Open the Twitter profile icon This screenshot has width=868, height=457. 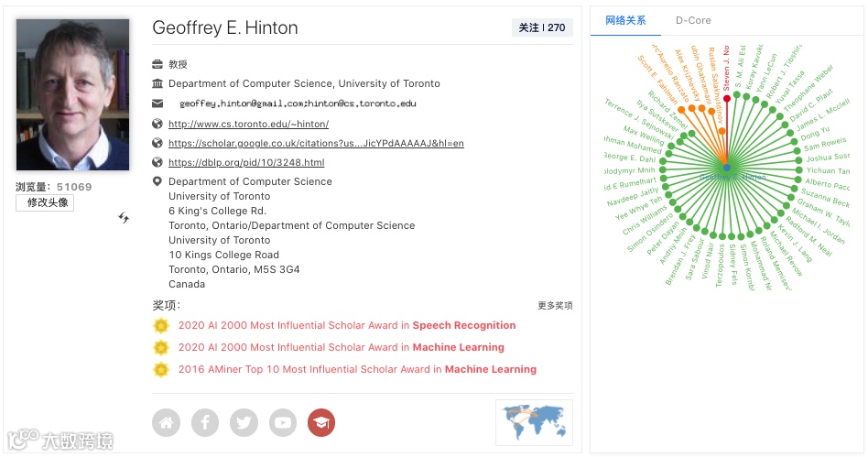click(244, 422)
